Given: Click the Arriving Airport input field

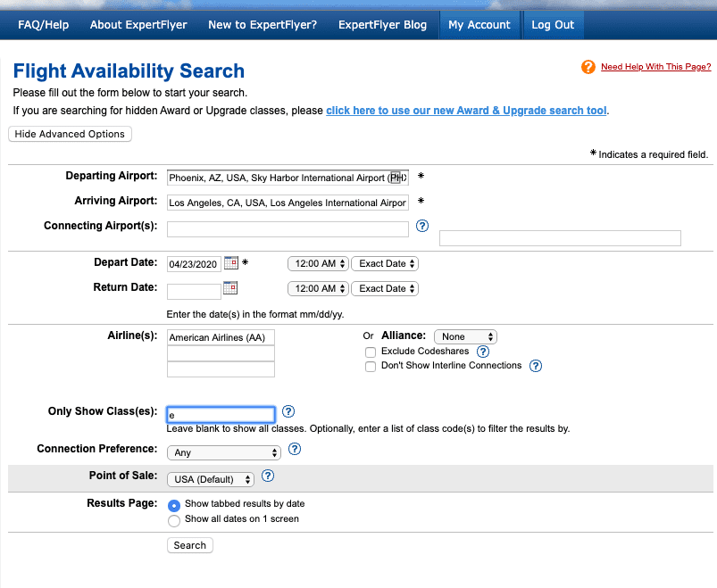Looking at the screenshot, I should tap(288, 203).
